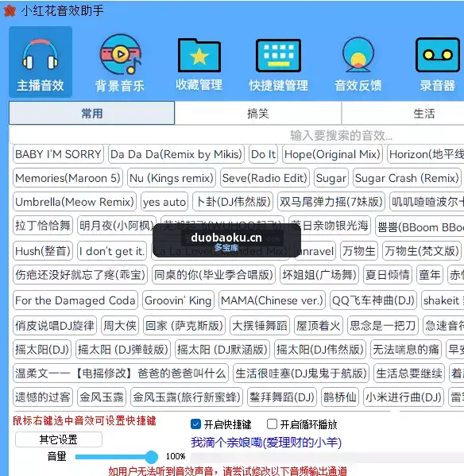Screen dimensions: 464x476
Task: Switch to the 生活 tab
Action: tap(424, 113)
